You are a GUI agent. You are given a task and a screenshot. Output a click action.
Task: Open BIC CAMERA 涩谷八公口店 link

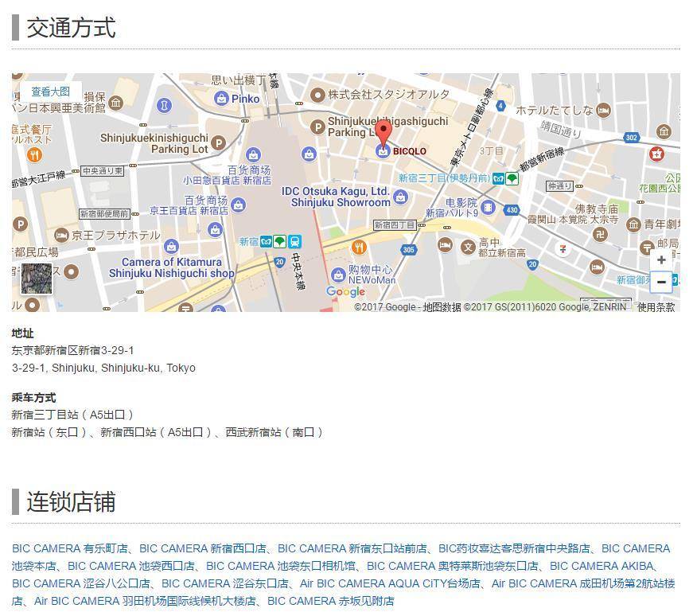pyautogui.click(x=81, y=583)
